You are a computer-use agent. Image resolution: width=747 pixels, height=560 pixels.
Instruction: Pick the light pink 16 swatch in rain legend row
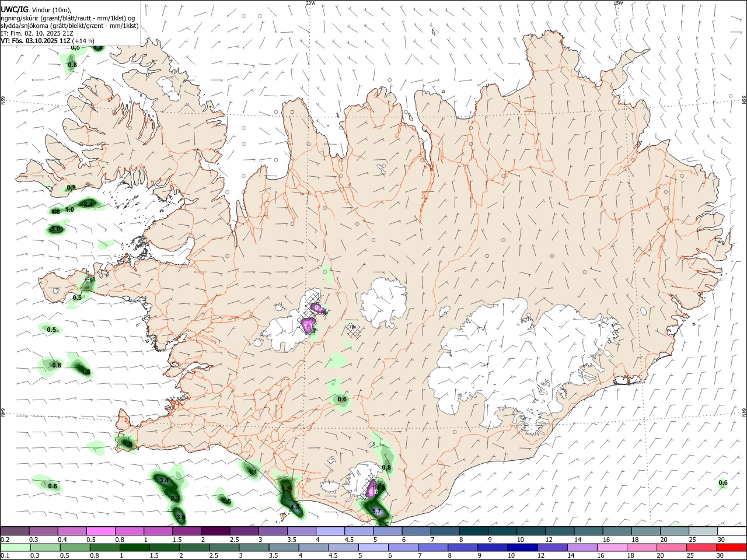[612, 547]
